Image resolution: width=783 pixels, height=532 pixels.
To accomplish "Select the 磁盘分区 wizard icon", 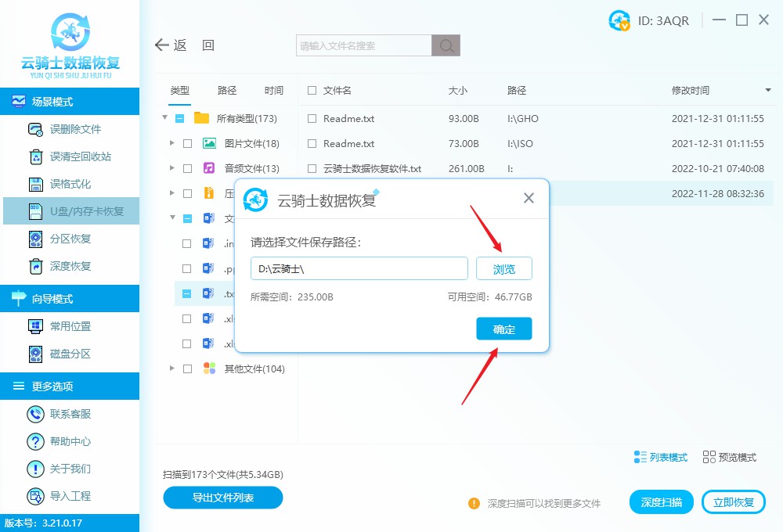I will (x=34, y=353).
